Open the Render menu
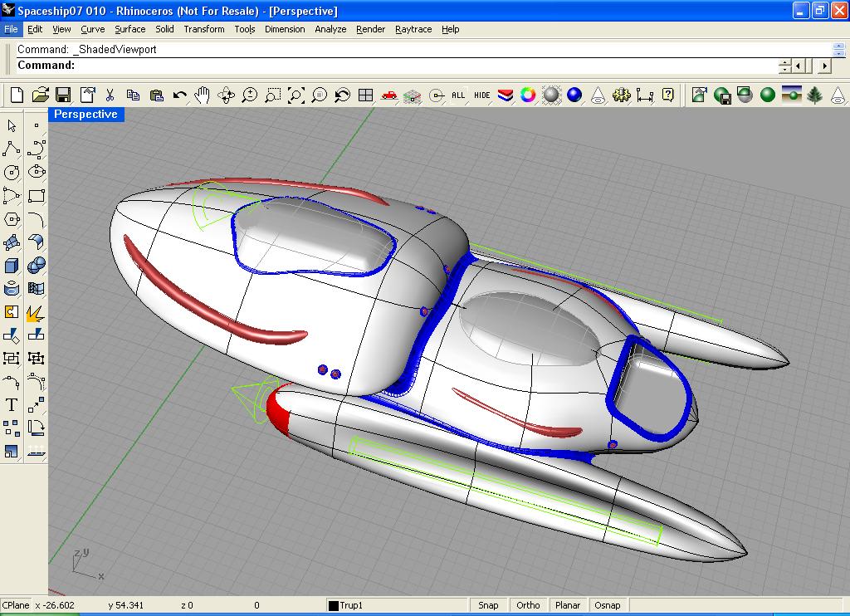Screen dimensions: 850x616 371,29
